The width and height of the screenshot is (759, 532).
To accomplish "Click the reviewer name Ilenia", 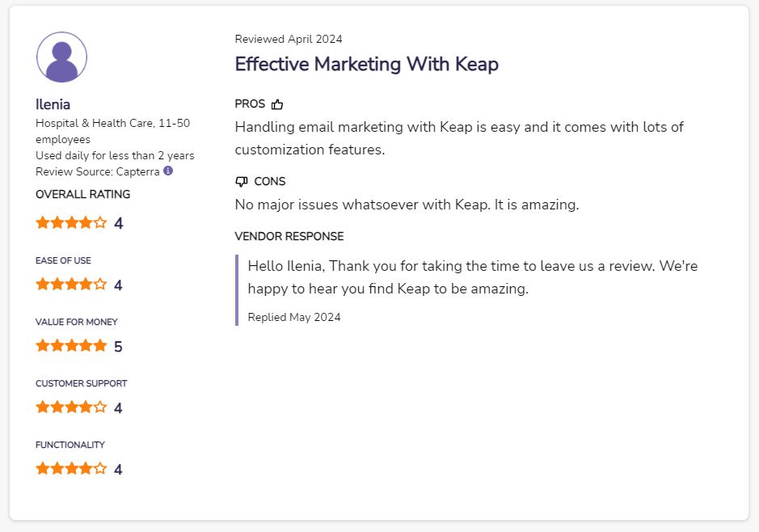I will [x=53, y=104].
